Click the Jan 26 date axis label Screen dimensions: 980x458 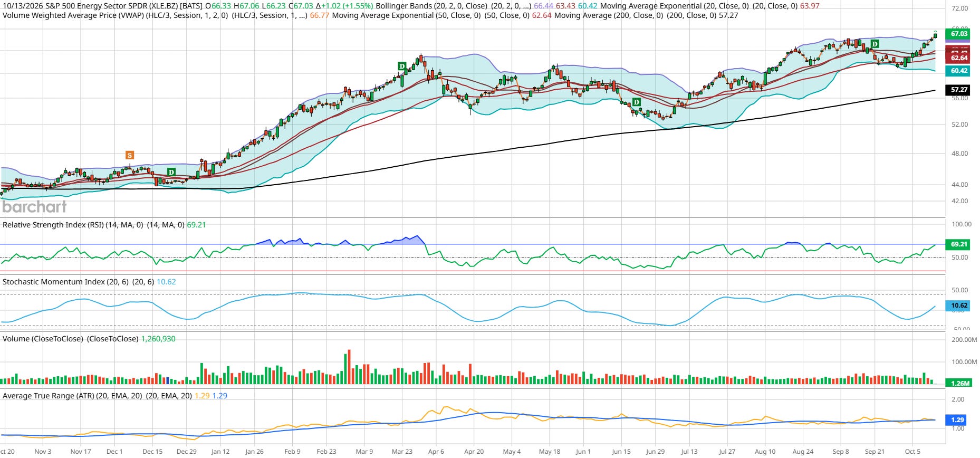tap(254, 452)
